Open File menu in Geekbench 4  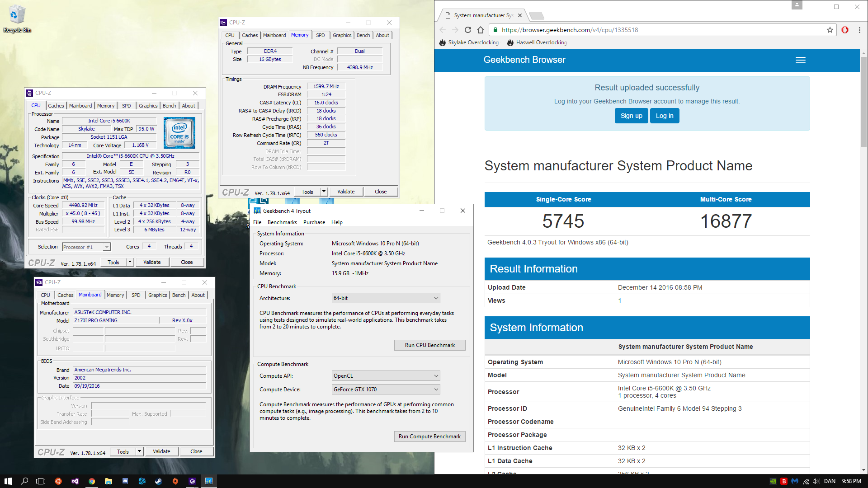coord(257,222)
